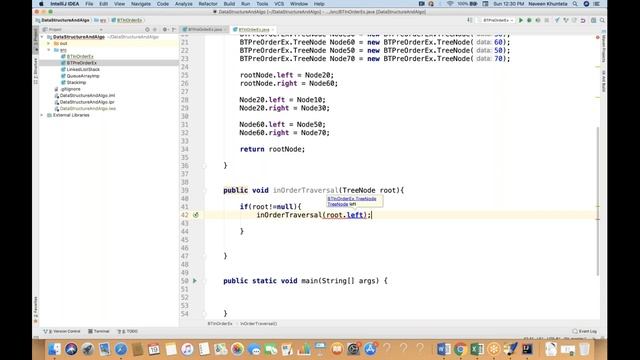Viewport: 640px width, 360px height.
Task: Expand the out folder
Action: [x=49, y=43]
